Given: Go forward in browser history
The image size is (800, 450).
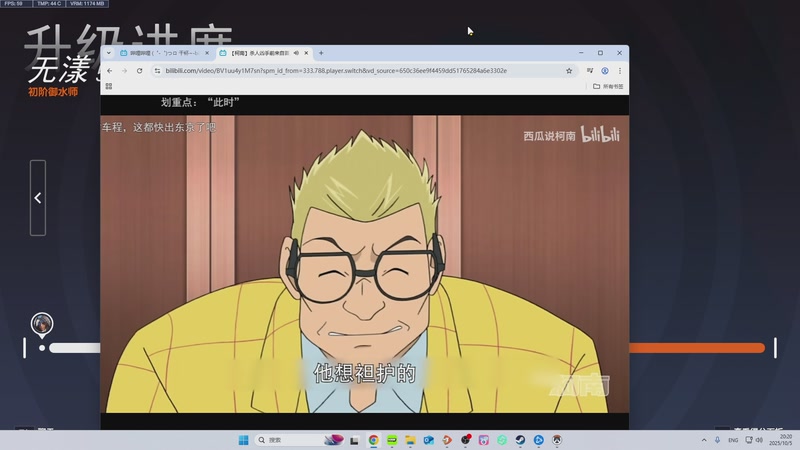Looking at the screenshot, I should coord(124,71).
